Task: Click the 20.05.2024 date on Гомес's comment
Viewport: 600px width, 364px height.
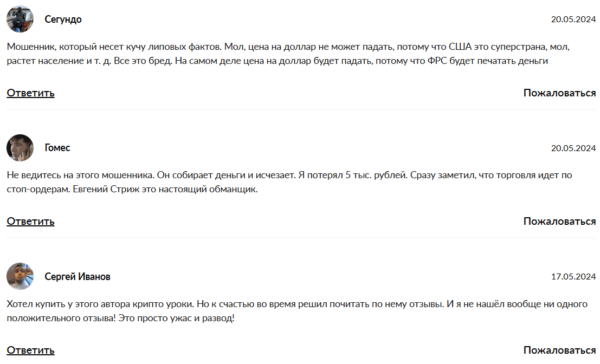Action: click(573, 148)
